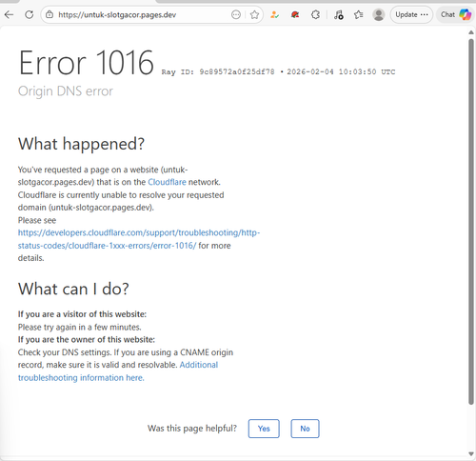View site information lock icon

[50, 14]
